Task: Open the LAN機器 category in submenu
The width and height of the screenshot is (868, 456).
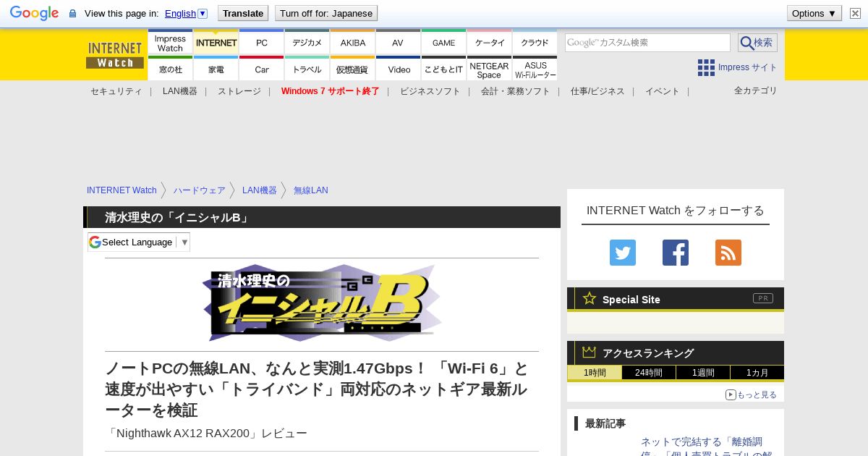Action: 180,91
